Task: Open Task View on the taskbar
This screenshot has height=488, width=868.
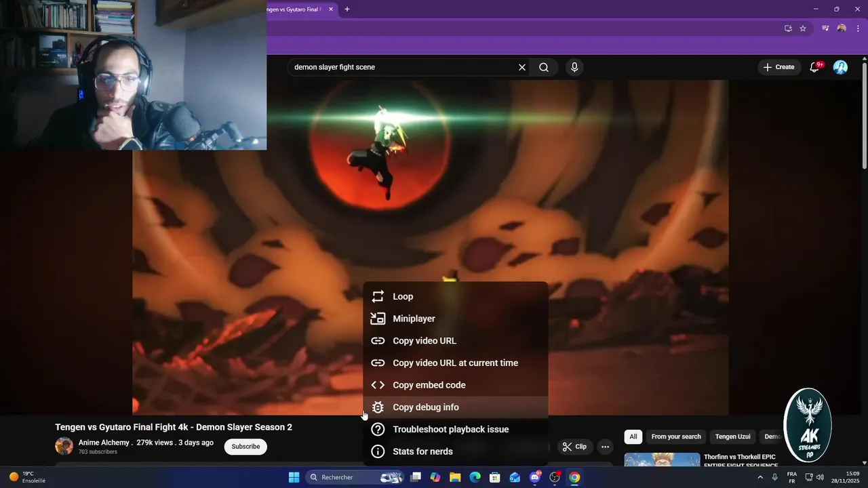Action: point(416,477)
